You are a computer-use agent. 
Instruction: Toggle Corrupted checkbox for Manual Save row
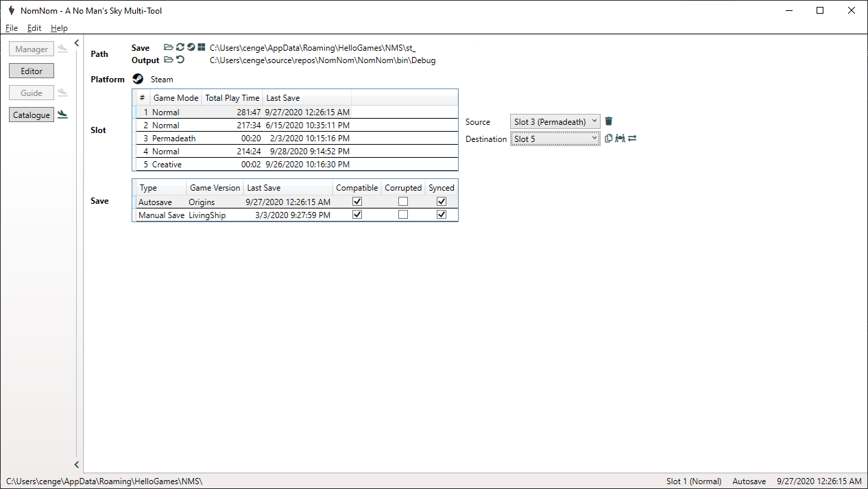tap(403, 215)
